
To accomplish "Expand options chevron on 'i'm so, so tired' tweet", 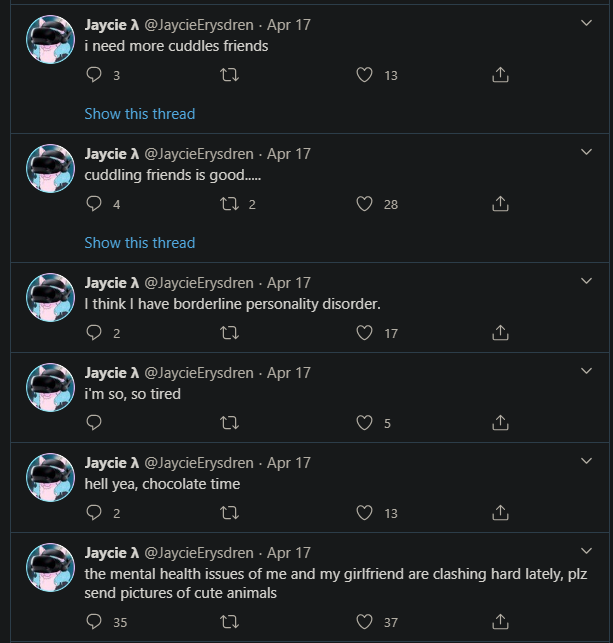I will pyautogui.click(x=587, y=371).
